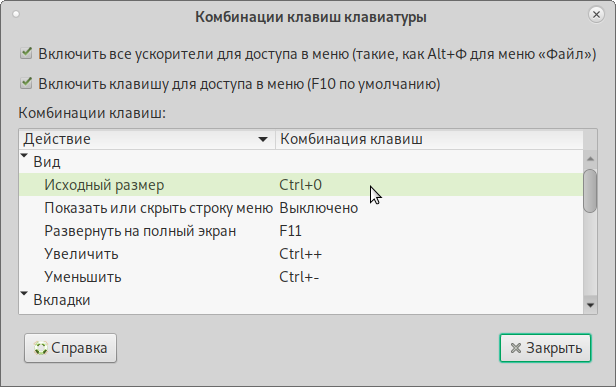Toggle the F10 menu access key checkbox
The width and height of the screenshot is (616, 387).
point(26,83)
